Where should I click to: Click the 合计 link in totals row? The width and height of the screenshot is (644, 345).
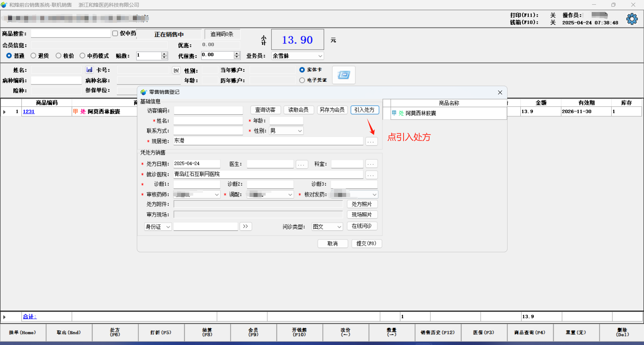30,317
